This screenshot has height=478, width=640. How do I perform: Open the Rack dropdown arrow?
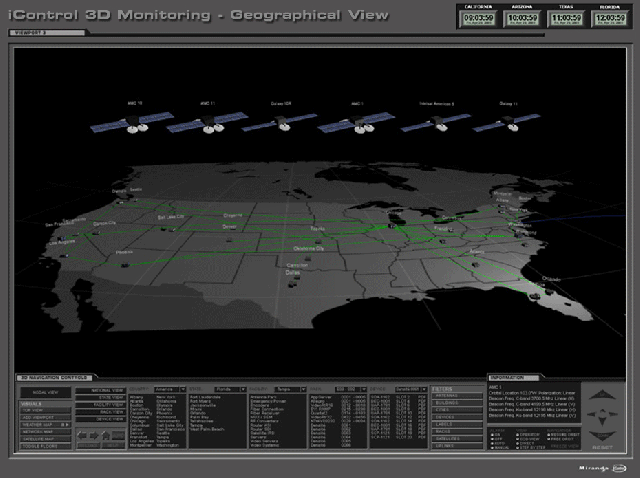[x=364, y=389]
